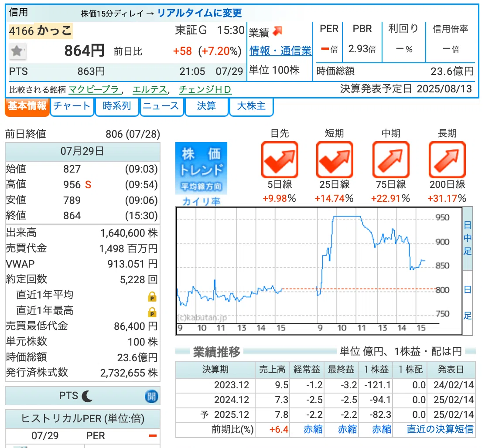Click the 始値 827 value
Screen dimensions: 485x448
72,170
